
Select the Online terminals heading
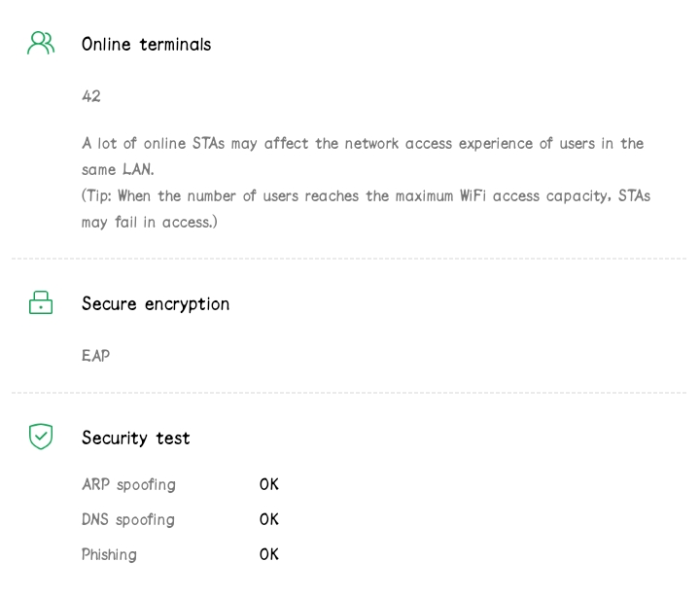tap(146, 45)
